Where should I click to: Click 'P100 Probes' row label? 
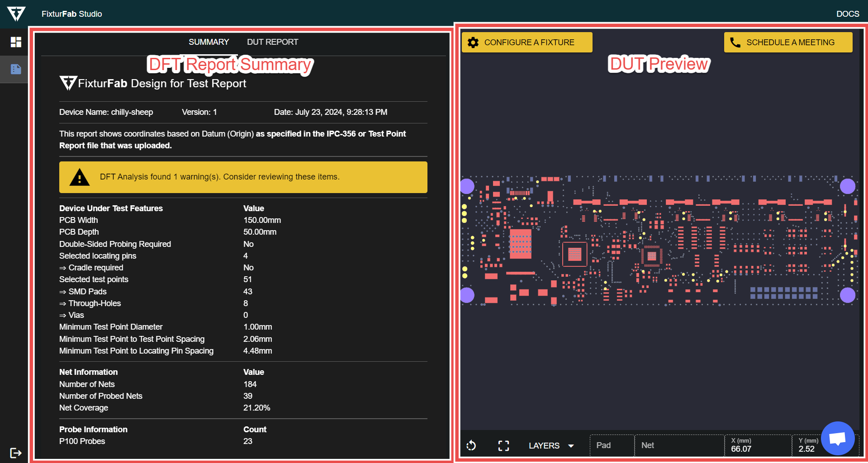point(82,441)
